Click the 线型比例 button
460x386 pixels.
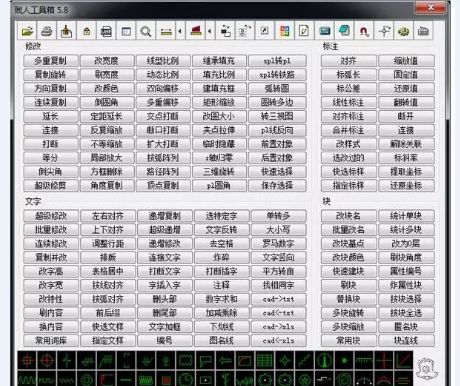[x=163, y=61]
